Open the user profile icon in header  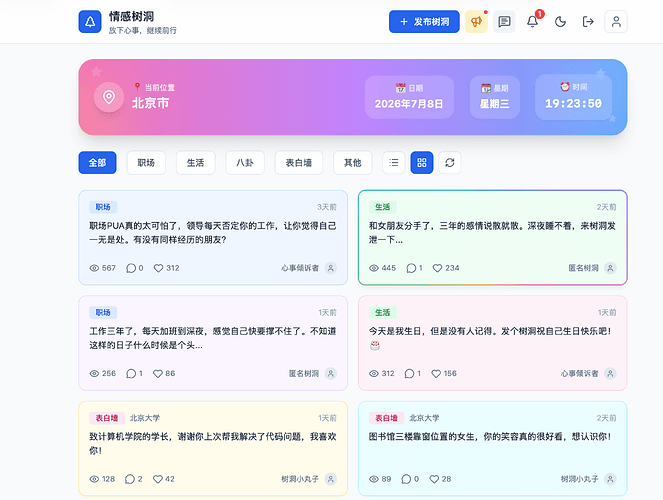tap(616, 22)
